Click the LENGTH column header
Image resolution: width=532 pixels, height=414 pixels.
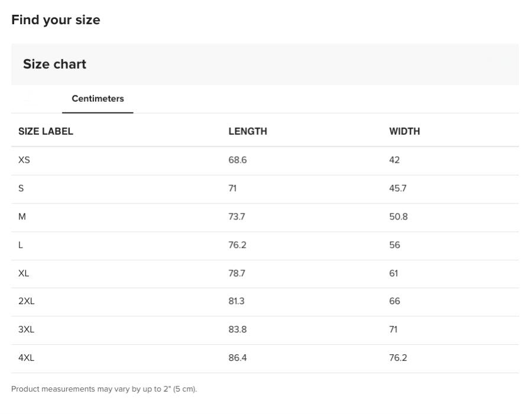(248, 131)
